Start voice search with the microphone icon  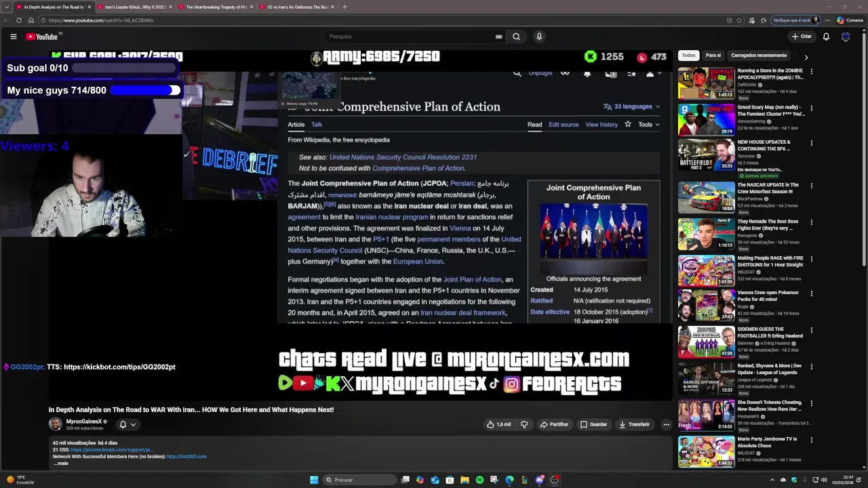point(539,37)
